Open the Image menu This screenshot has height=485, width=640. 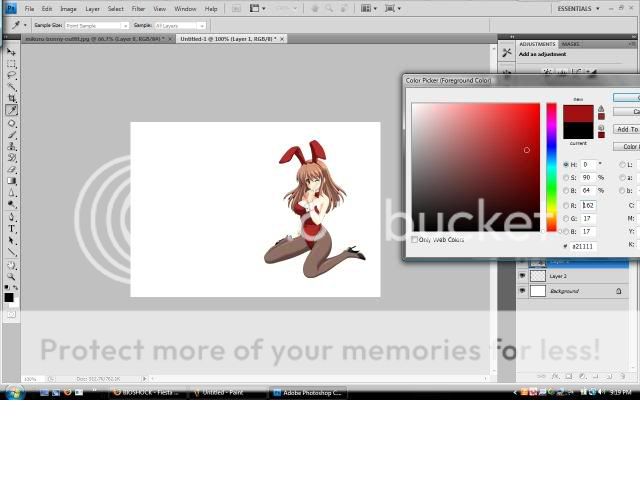[x=68, y=9]
